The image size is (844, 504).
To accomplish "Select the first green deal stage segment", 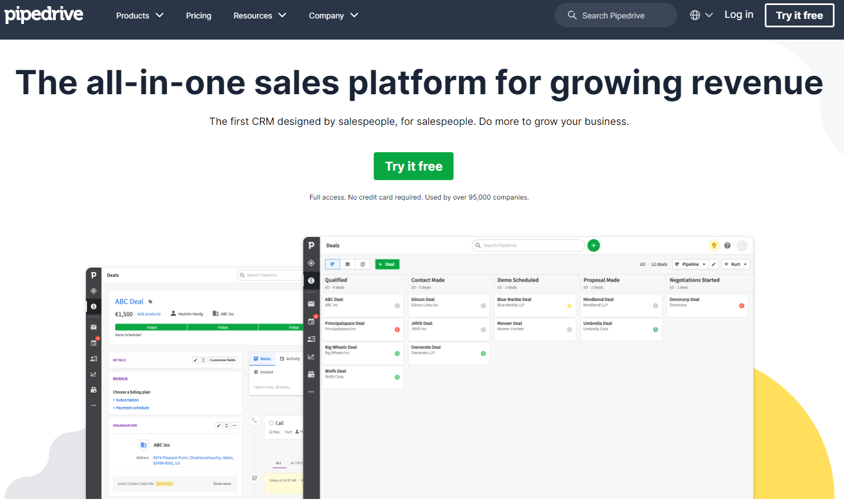I will point(151,327).
